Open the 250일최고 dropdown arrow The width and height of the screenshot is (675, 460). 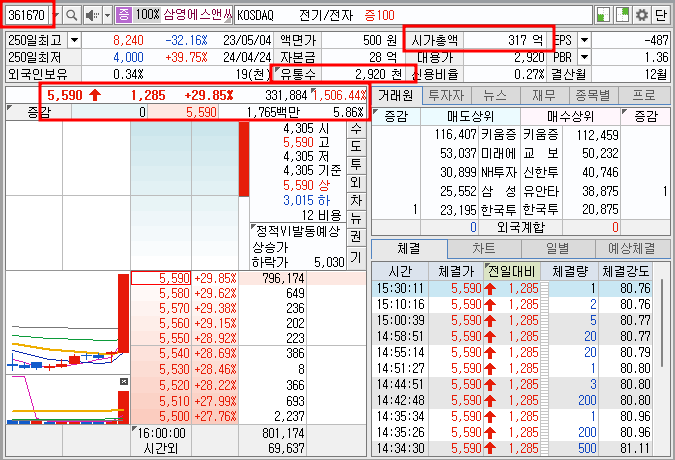[x=74, y=40]
